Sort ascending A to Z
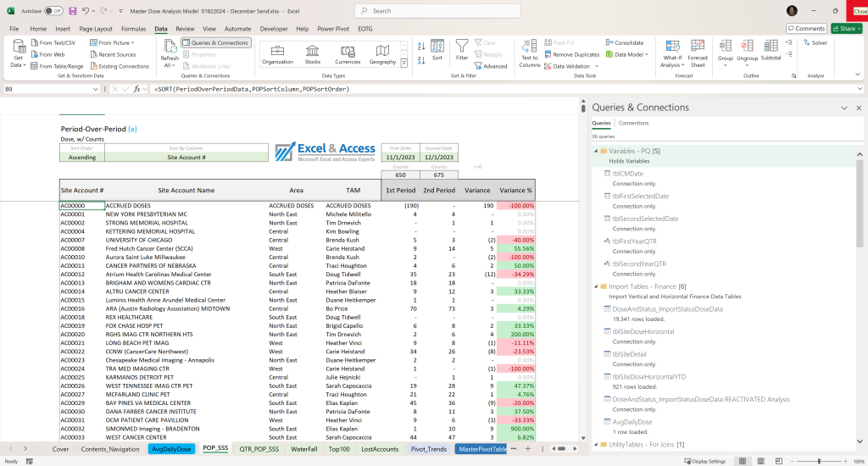Viewport: 868px width, 466px height. [421, 47]
